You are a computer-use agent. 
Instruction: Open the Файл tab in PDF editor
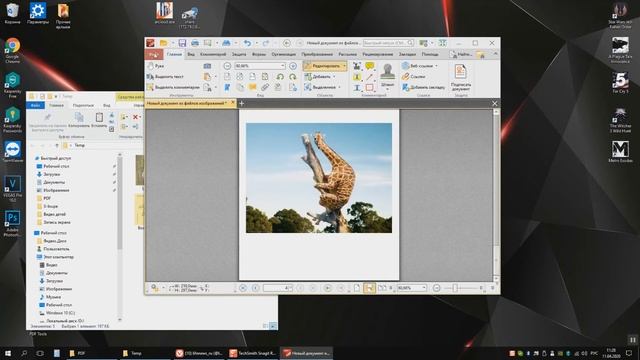click(x=154, y=54)
